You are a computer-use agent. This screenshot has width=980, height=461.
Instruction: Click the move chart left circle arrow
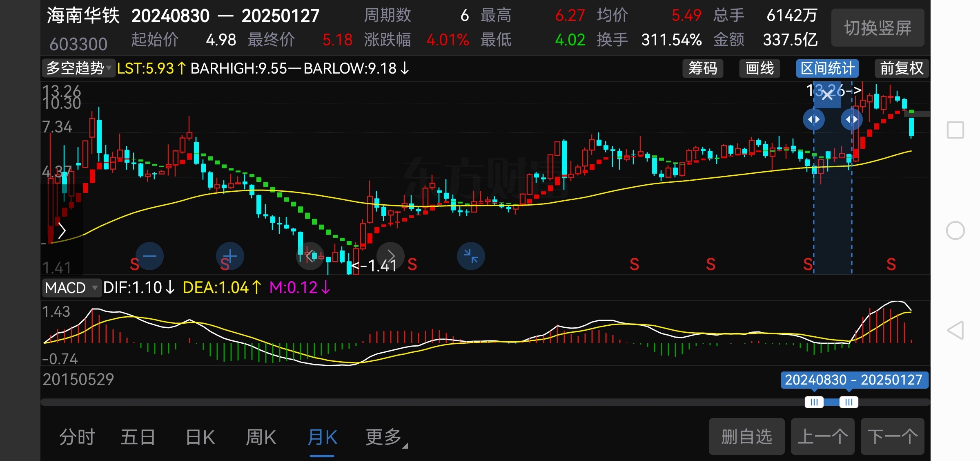pyautogui.click(x=310, y=256)
